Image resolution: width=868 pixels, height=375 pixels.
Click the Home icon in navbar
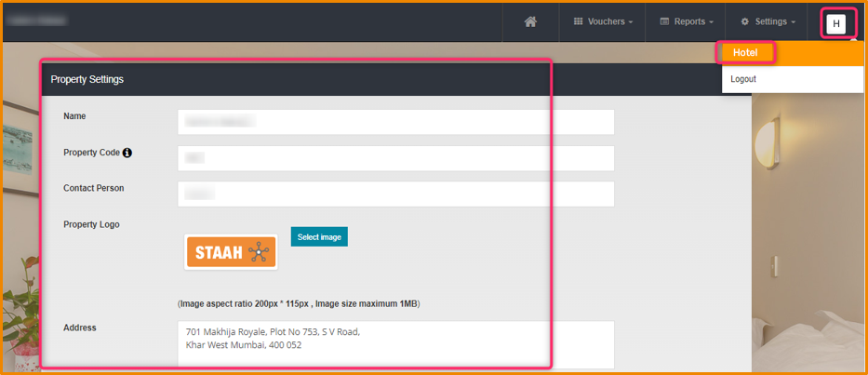tap(530, 21)
